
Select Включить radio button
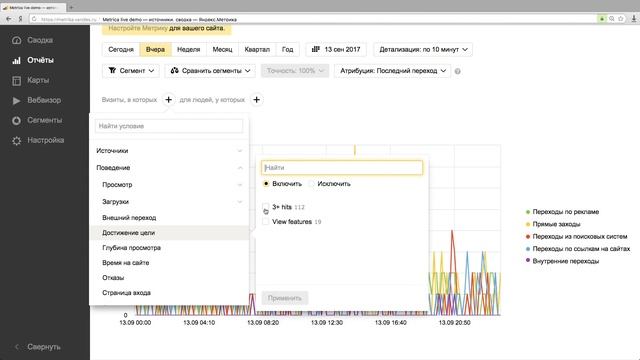click(266, 184)
